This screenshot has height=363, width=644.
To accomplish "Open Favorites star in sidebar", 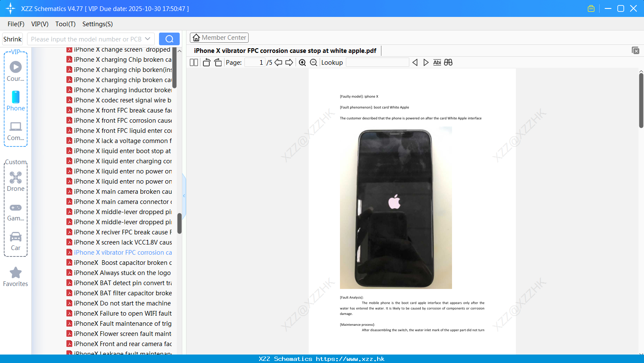I will 16,277.
